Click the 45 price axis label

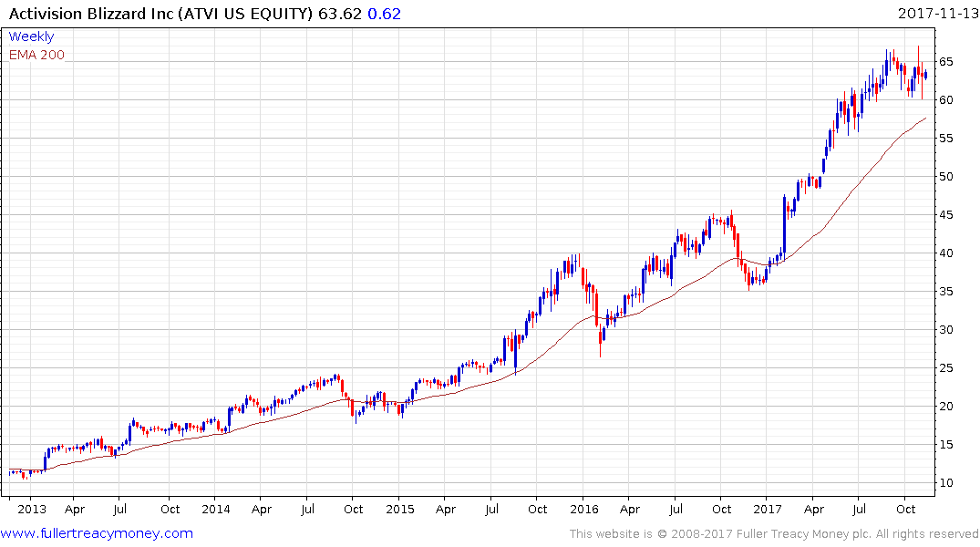click(945, 215)
